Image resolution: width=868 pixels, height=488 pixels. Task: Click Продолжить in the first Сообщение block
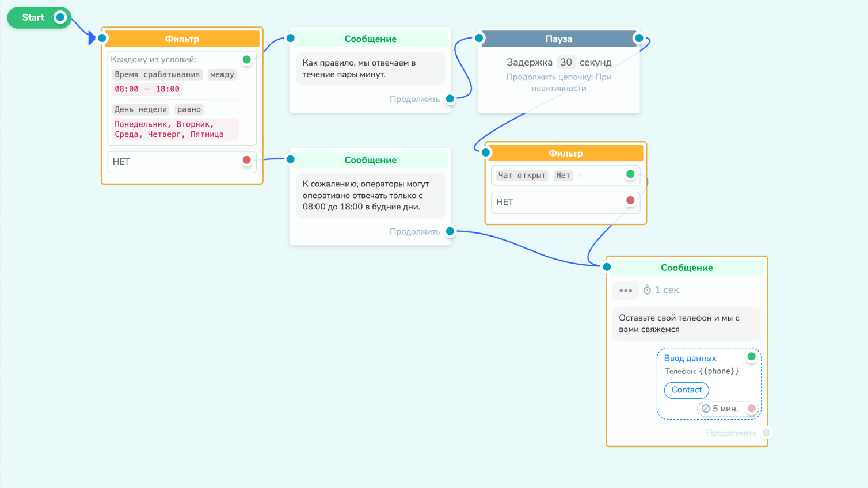point(414,99)
